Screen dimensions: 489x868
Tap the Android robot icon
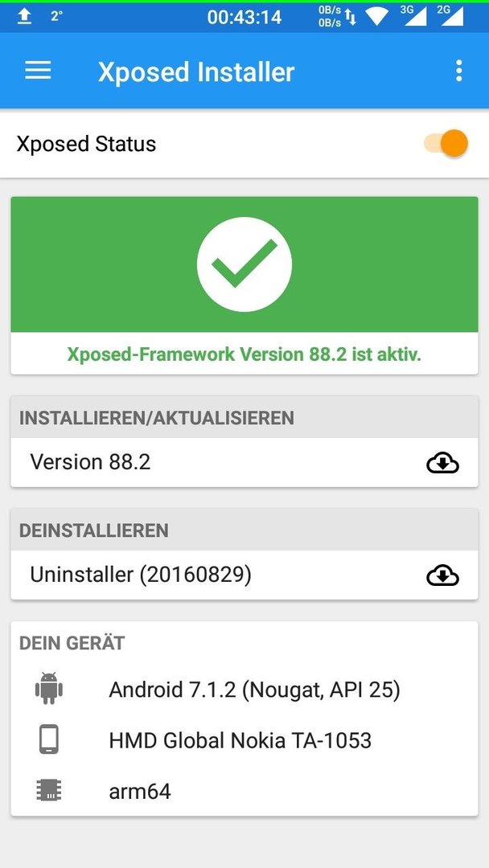pos(49,689)
